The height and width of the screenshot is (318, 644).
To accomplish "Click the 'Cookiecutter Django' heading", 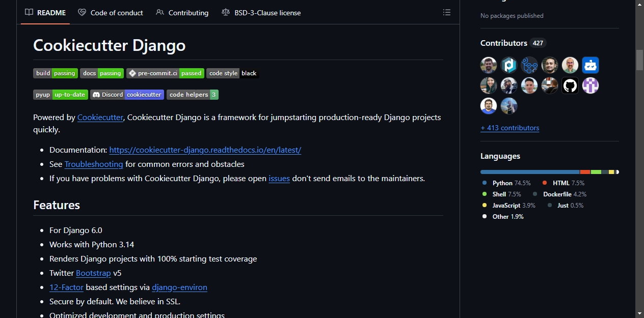I will click(109, 45).
